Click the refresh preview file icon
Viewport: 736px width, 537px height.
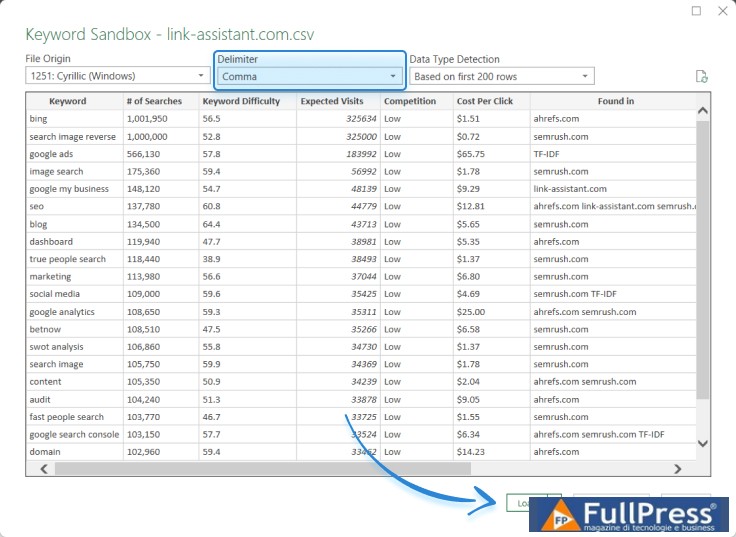(x=702, y=76)
